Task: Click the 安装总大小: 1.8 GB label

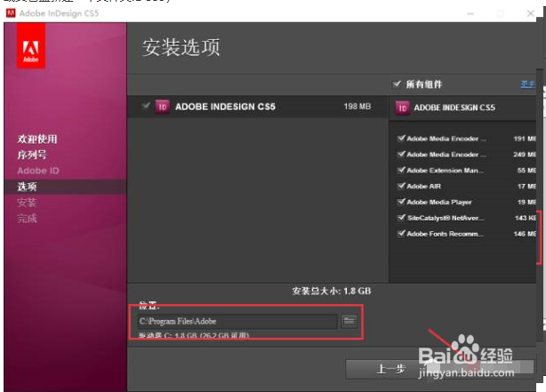Action: pyautogui.click(x=332, y=291)
